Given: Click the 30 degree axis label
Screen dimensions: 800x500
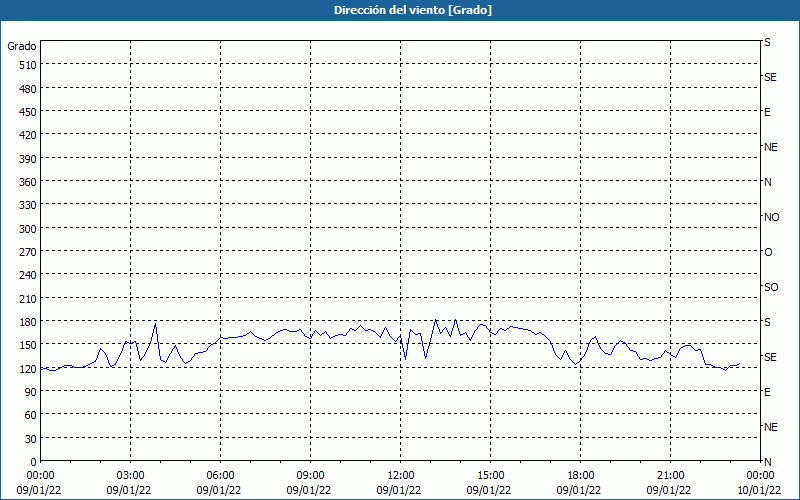Looking at the screenshot, I should coord(31,439).
